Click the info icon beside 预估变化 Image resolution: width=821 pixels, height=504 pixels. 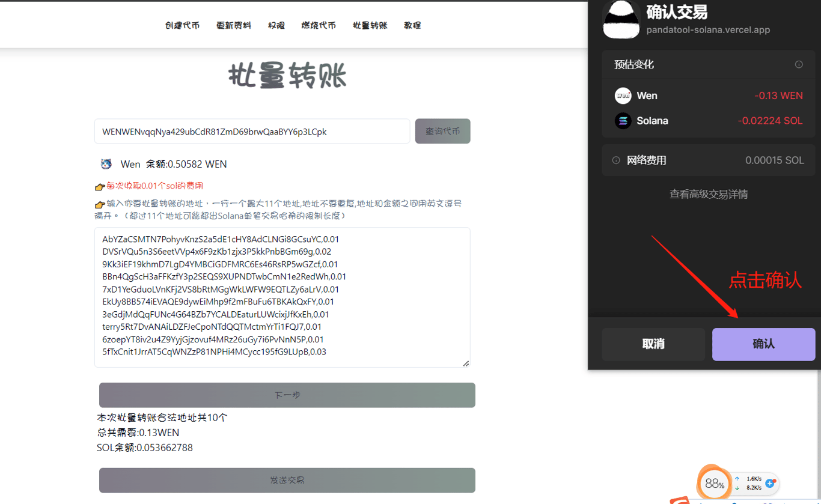pyautogui.click(x=799, y=64)
